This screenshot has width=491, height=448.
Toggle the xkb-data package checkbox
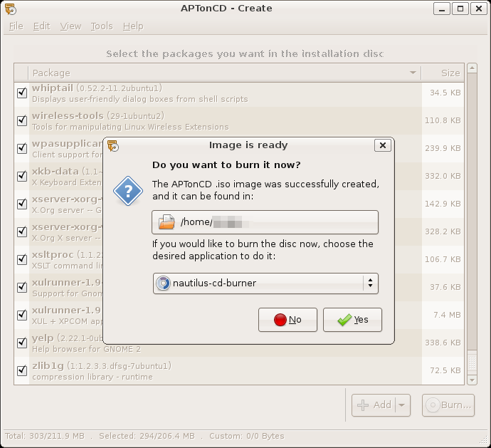pyautogui.click(x=22, y=176)
